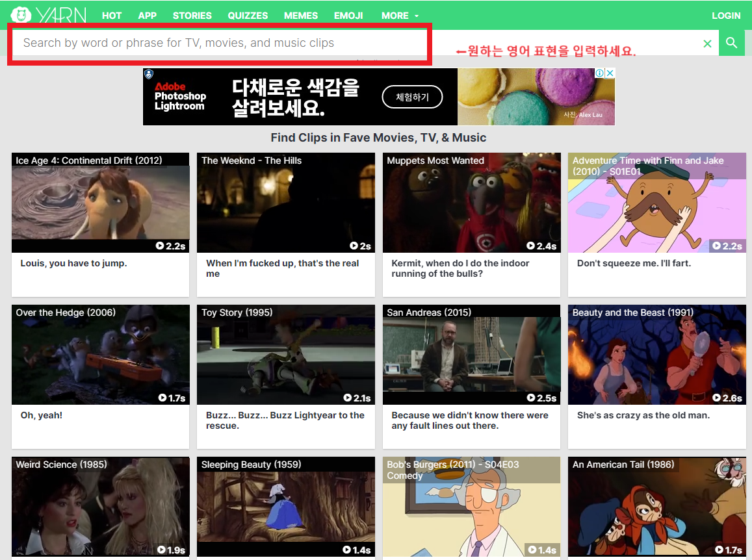
Task: Open QUIZZES in the top nav
Action: (248, 16)
